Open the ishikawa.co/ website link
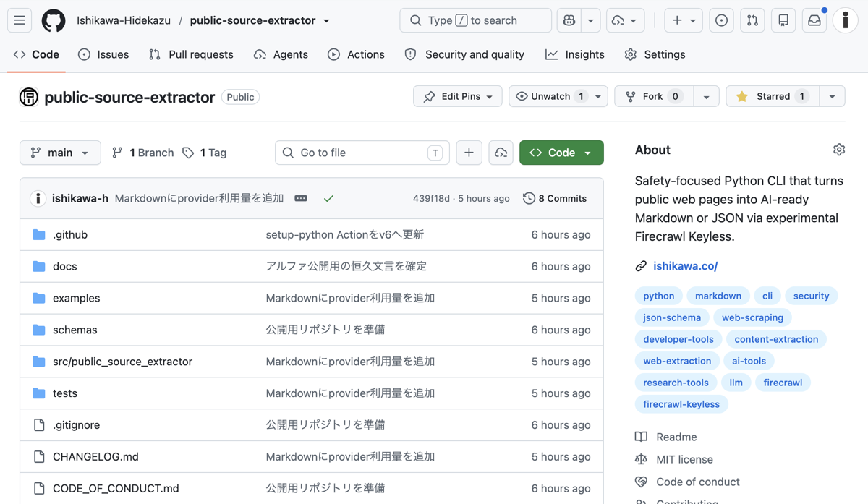868x504 pixels. pyautogui.click(x=685, y=266)
